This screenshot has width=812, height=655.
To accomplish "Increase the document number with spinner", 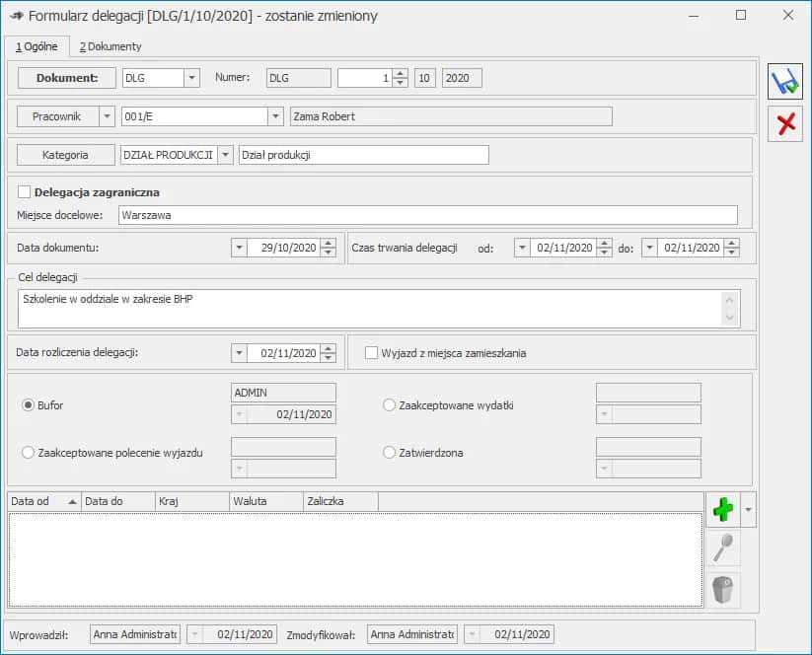I will click(x=400, y=73).
